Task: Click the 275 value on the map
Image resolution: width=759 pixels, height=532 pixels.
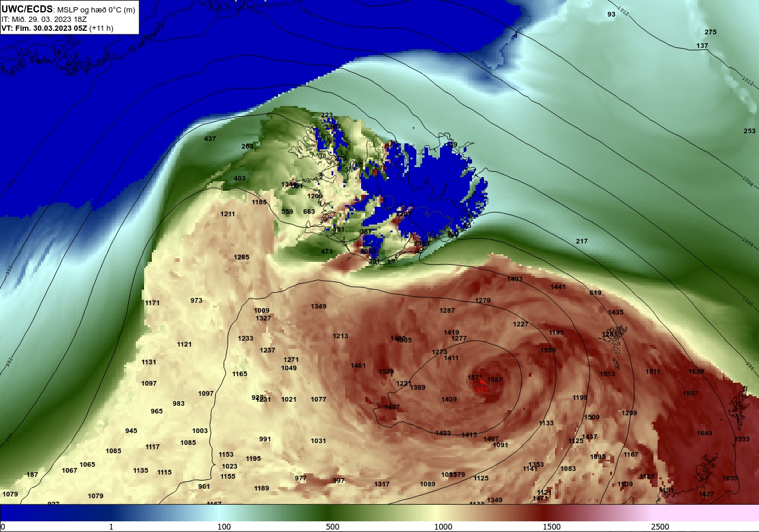Action: click(710, 32)
